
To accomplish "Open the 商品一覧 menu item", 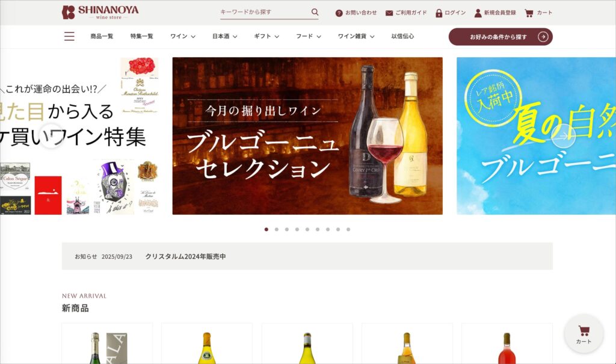I will coord(102,36).
